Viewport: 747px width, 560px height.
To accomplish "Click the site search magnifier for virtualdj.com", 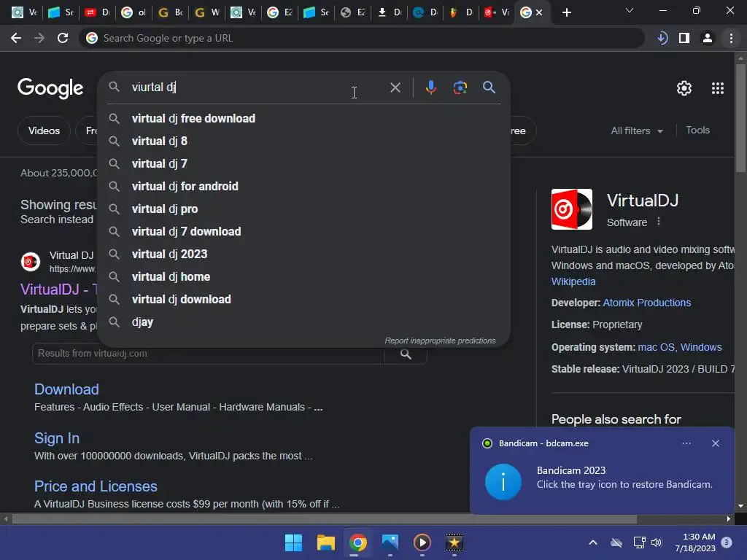I will pos(406,354).
